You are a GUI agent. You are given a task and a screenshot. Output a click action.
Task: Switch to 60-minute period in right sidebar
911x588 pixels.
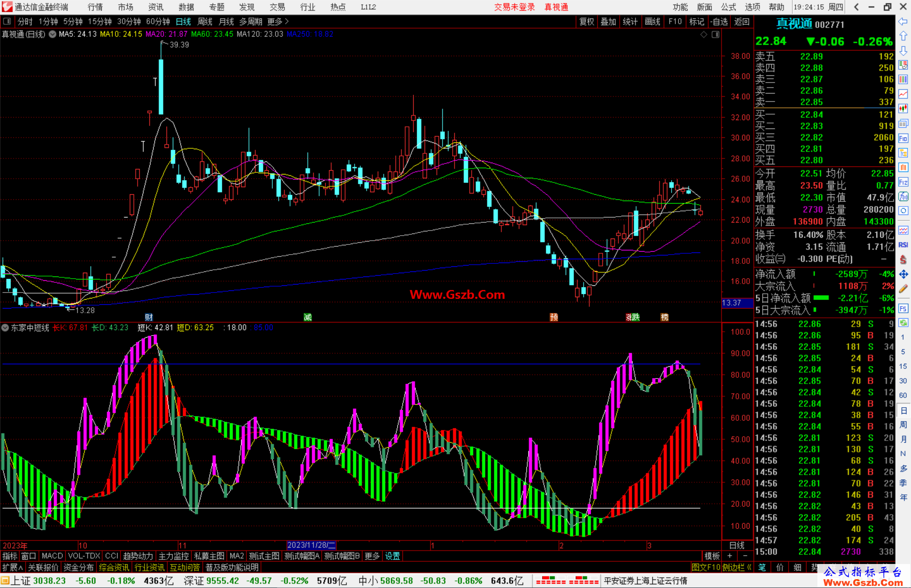pos(903,395)
